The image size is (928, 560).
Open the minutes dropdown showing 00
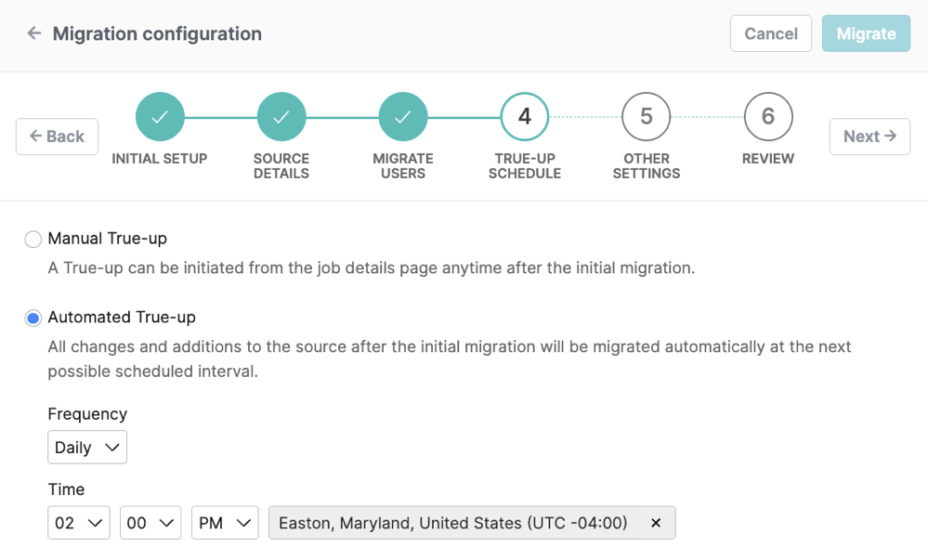(x=151, y=523)
